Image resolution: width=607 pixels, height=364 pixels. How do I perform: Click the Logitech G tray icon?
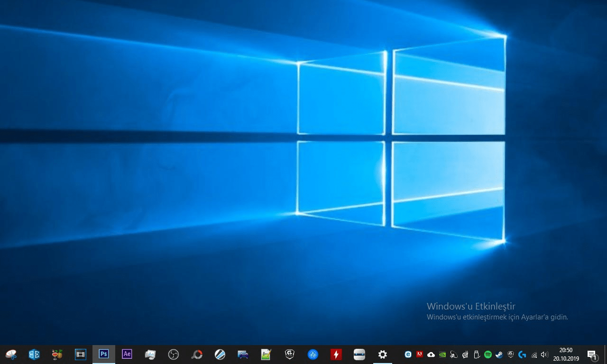[x=522, y=355]
